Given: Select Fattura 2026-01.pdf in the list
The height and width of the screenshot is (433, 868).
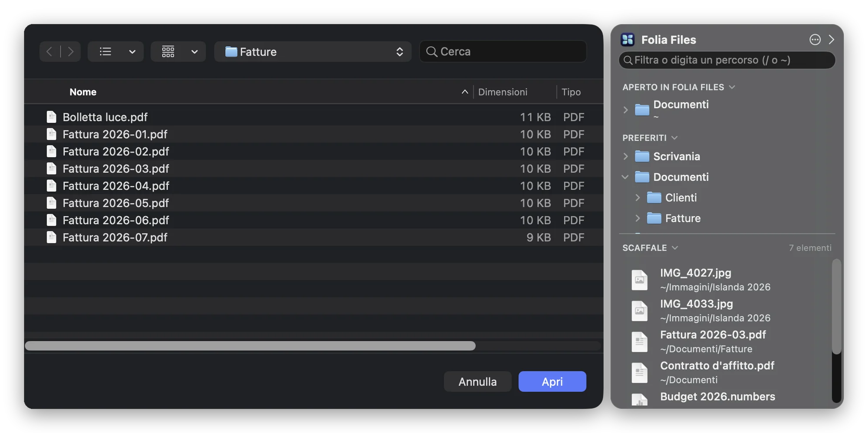Looking at the screenshot, I should (314, 134).
